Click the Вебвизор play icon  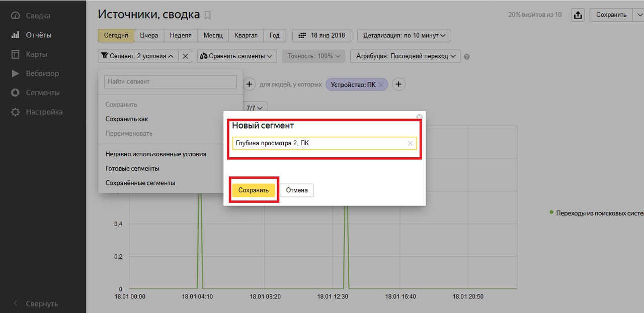pos(16,73)
